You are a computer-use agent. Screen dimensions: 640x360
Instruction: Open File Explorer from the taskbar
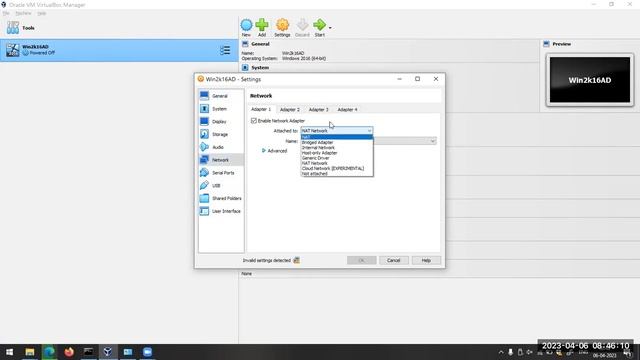pyautogui.click(x=30, y=352)
